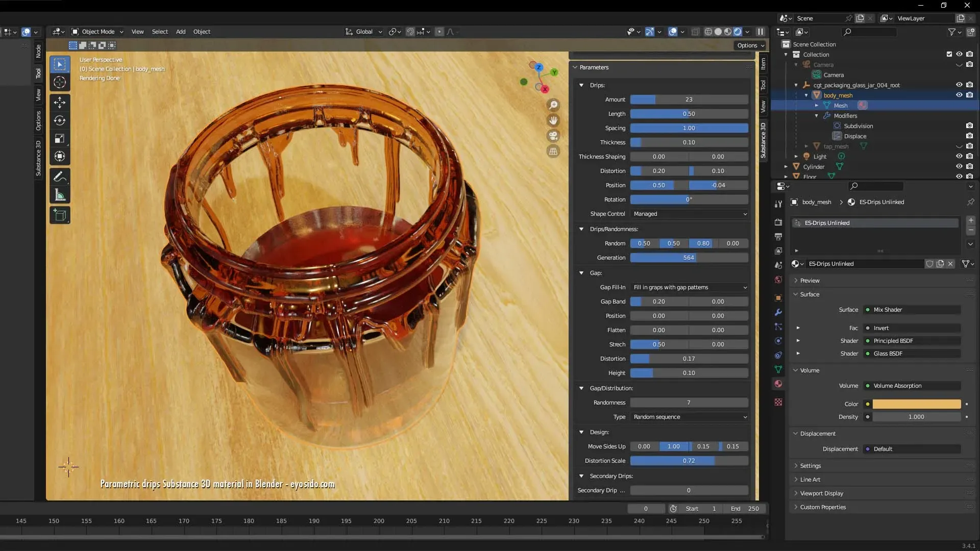Open the Shape Control dropdown
This screenshot has width=980, height=551.
tap(689, 214)
